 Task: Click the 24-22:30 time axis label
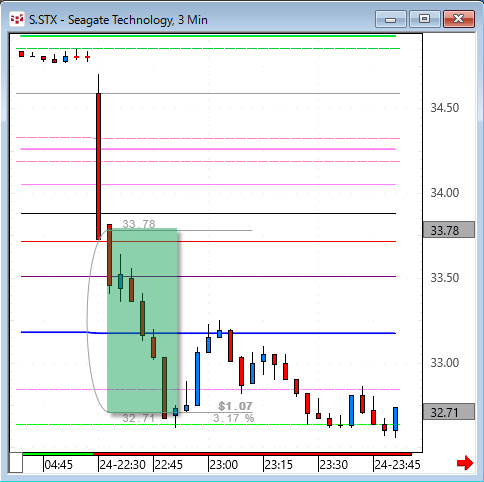[x=123, y=464]
